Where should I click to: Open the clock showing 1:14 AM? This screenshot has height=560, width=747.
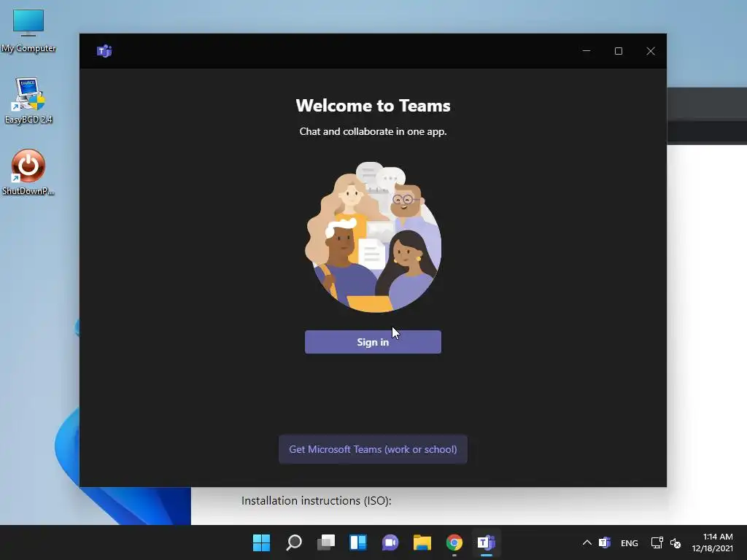tap(712, 542)
